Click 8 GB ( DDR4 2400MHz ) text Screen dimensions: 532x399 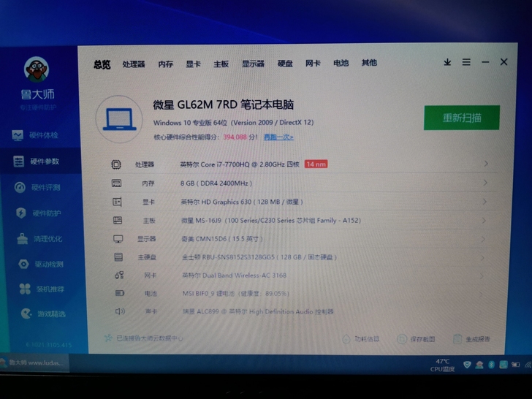coord(216,183)
